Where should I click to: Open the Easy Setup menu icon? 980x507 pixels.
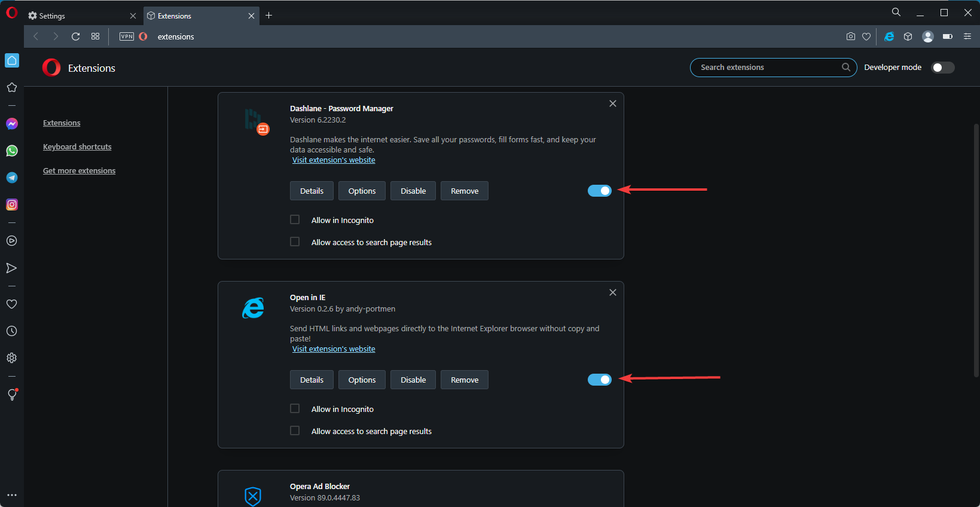coord(967,36)
